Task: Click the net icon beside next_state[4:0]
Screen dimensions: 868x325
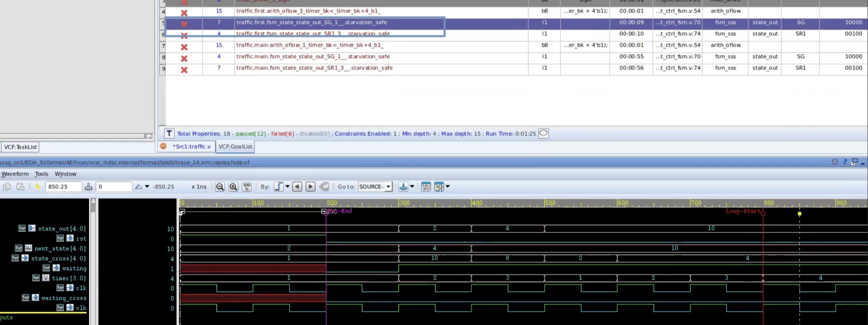Action: click(x=28, y=248)
